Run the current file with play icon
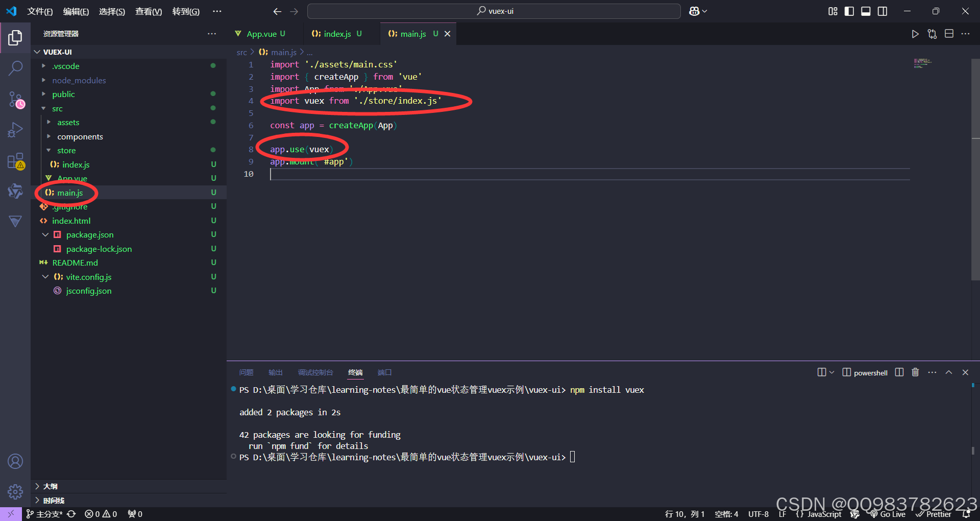 [915, 34]
